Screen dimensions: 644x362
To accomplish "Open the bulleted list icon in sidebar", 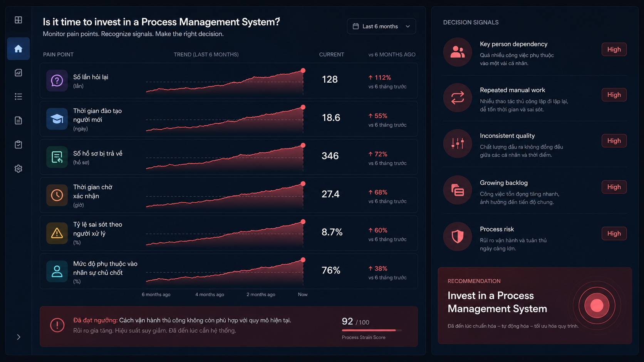I will click(18, 97).
